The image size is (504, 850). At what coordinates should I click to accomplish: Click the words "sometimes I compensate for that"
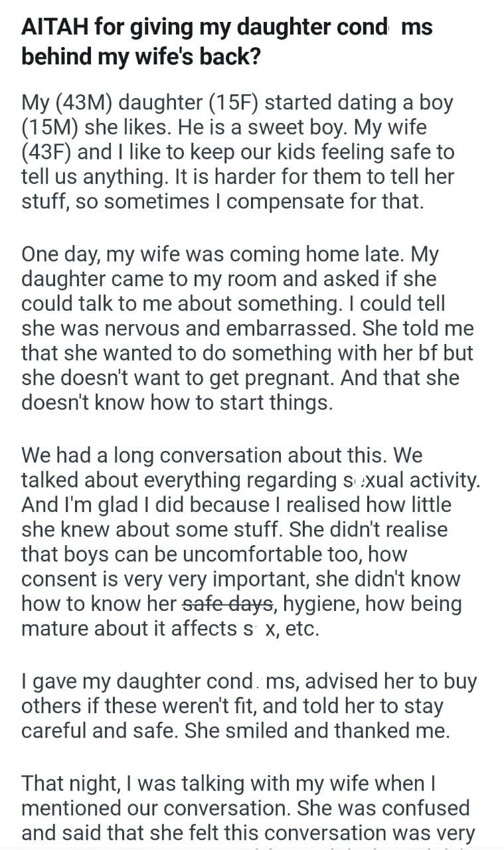tap(266, 201)
